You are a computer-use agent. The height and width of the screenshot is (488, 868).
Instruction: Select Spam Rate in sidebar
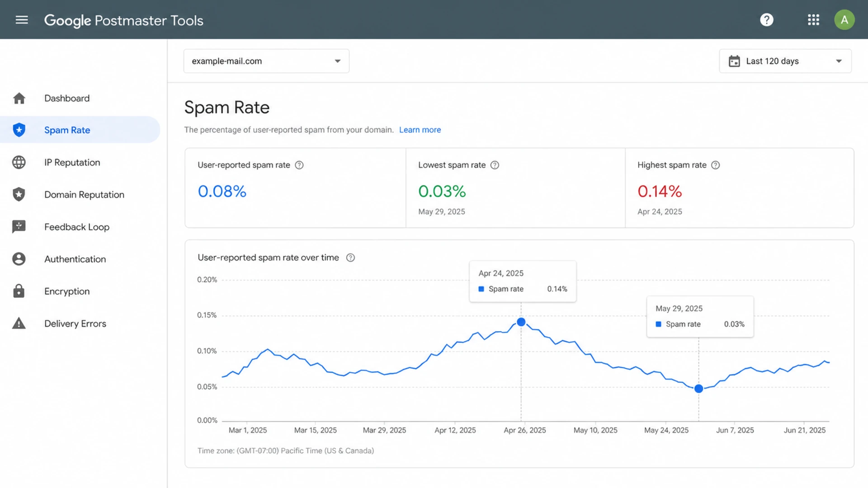coord(80,130)
